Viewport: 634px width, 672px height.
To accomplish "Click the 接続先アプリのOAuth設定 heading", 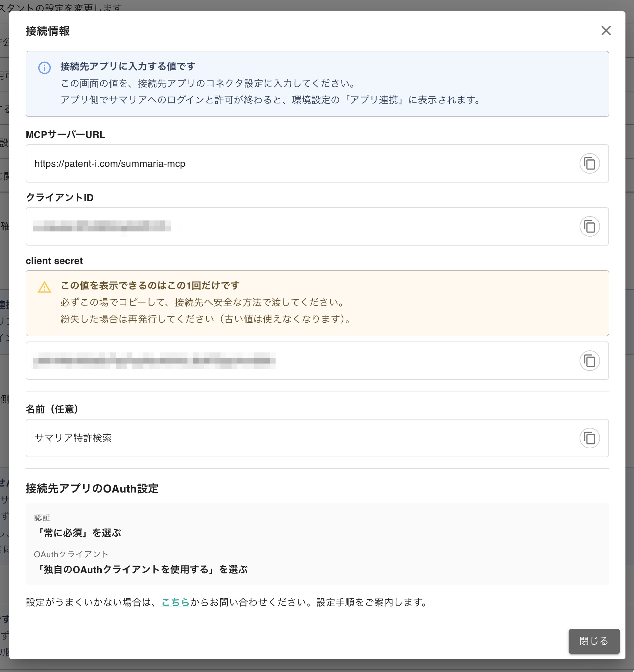I will [92, 488].
